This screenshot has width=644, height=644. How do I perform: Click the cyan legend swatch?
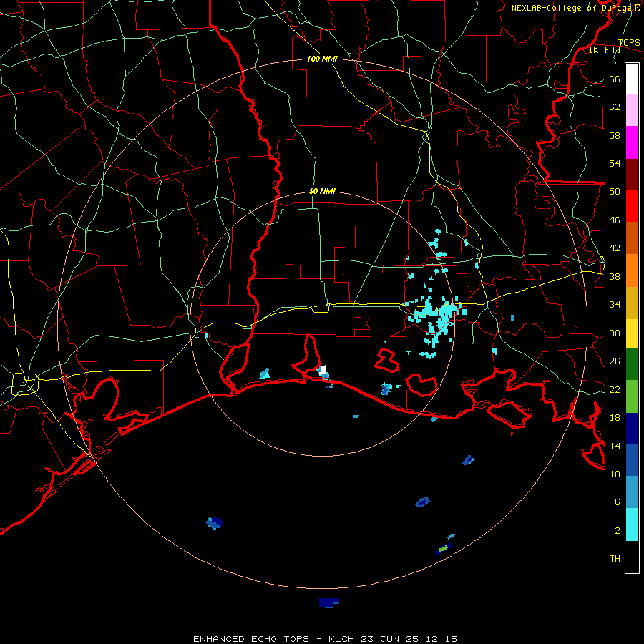632,525
